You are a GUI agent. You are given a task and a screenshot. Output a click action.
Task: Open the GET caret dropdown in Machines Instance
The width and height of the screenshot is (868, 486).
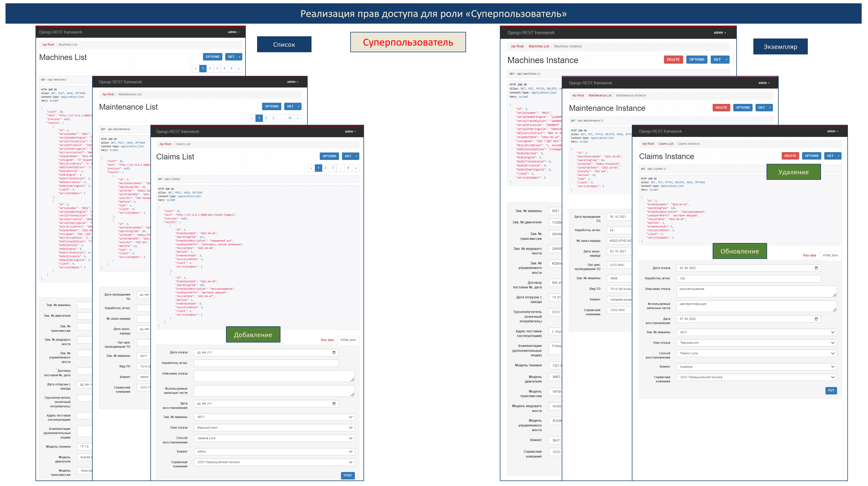pos(726,60)
